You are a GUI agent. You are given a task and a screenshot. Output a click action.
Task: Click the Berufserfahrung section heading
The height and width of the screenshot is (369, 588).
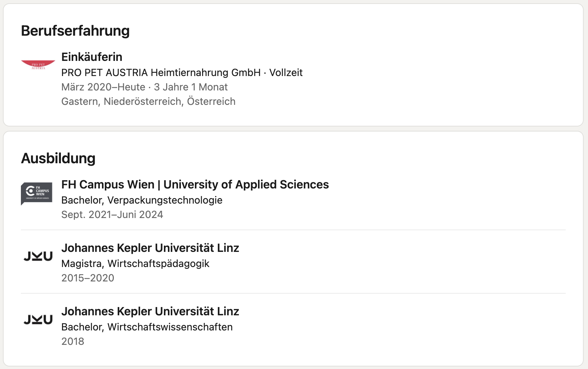pos(75,31)
